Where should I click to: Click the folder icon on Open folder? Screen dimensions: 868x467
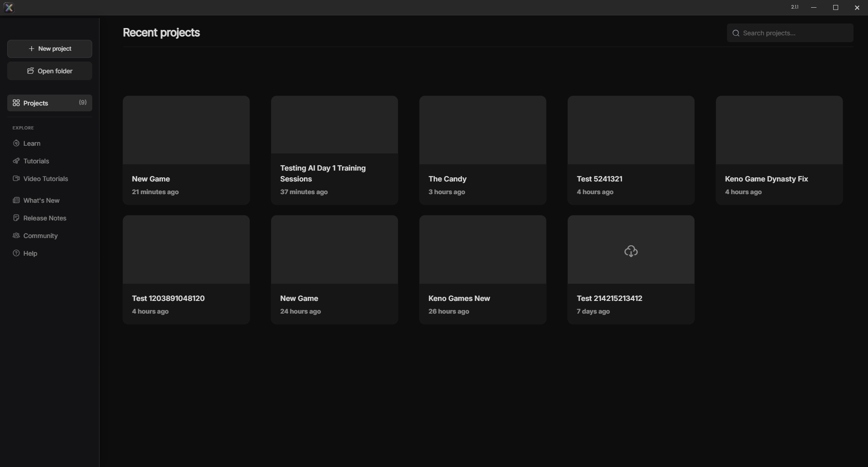(31, 71)
